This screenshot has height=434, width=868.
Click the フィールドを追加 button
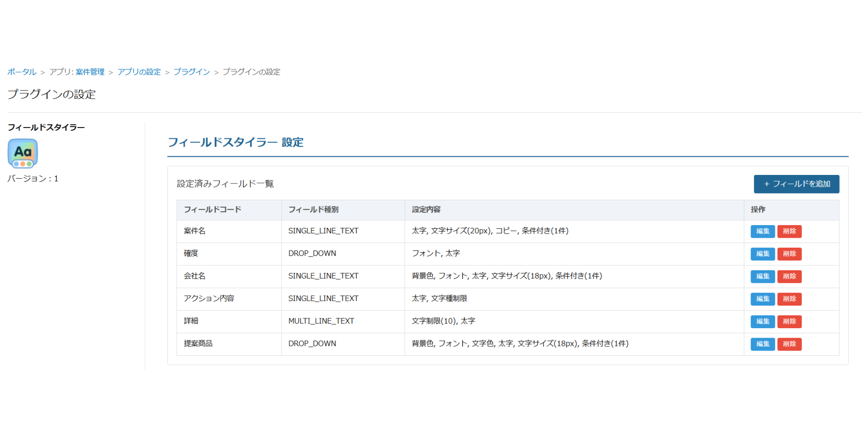(796, 184)
